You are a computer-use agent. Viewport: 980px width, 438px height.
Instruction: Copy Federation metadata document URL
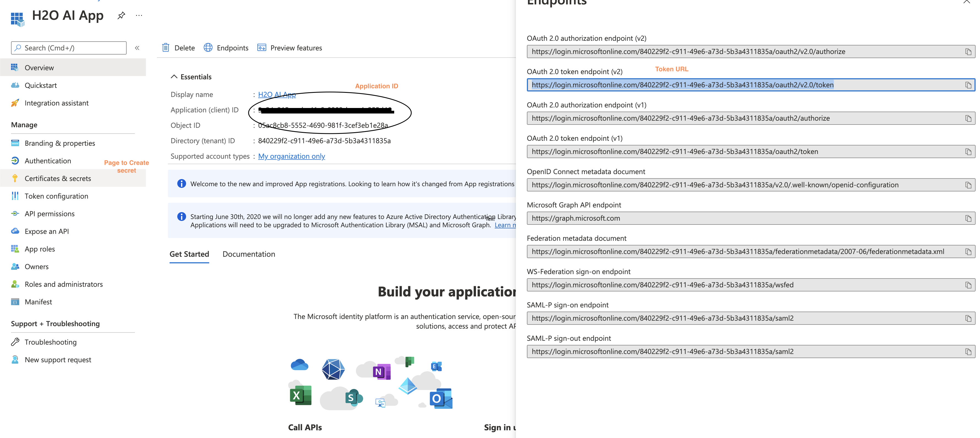[x=968, y=252]
